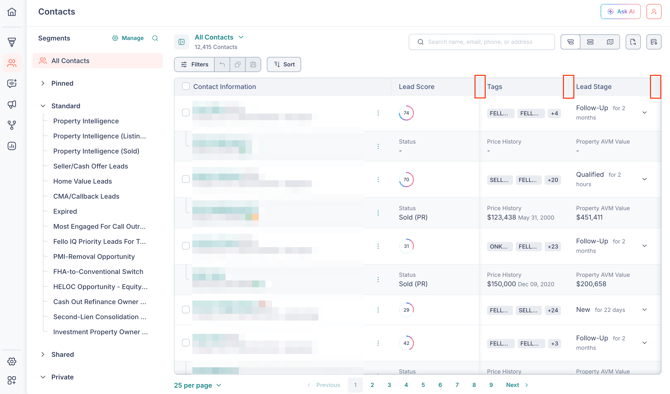
Task: Open the funnel pipeline icon in sidebar
Action: 12,42
